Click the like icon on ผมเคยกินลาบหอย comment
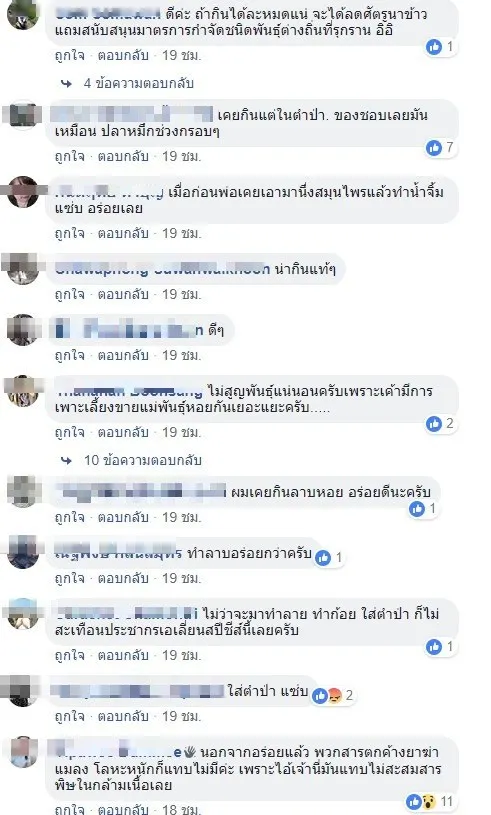 (417, 509)
